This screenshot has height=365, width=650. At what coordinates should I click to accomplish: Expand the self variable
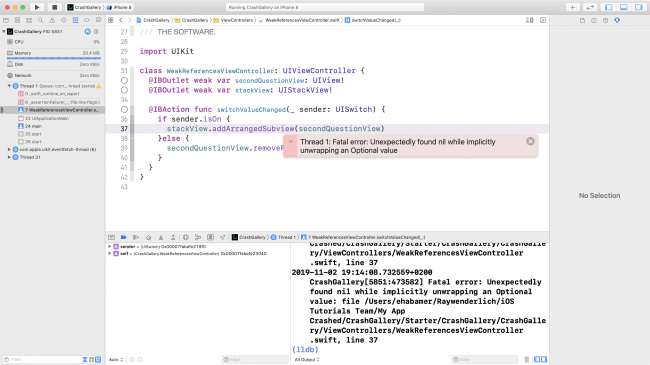click(110, 253)
